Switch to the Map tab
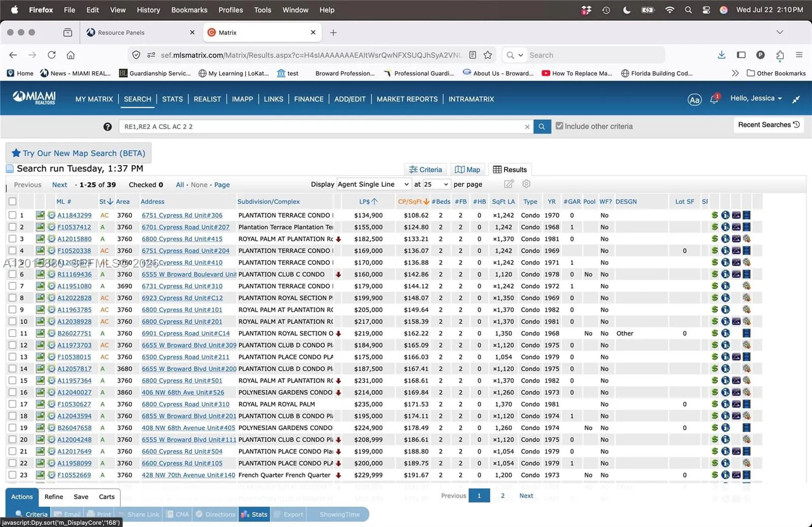This screenshot has width=812, height=527. tap(467, 170)
